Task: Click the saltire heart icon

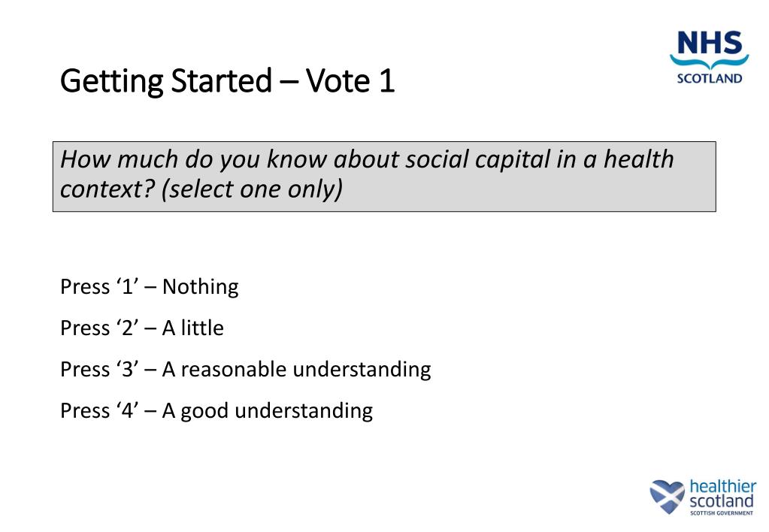Action: pyautogui.click(x=667, y=497)
